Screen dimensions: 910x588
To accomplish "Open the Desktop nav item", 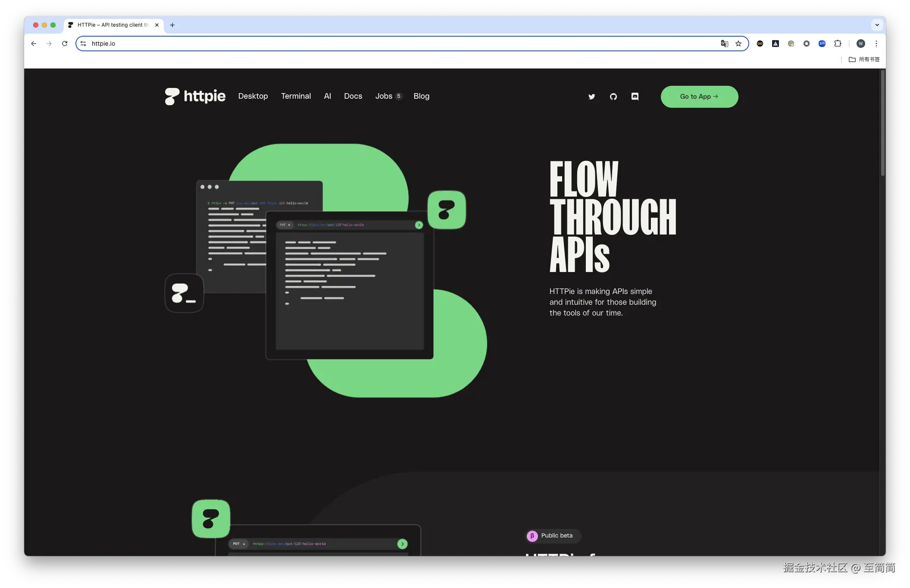I will click(x=253, y=96).
